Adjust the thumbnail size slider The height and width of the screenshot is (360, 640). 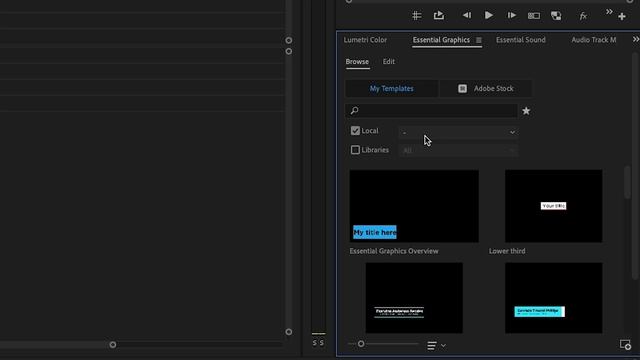pos(361,344)
